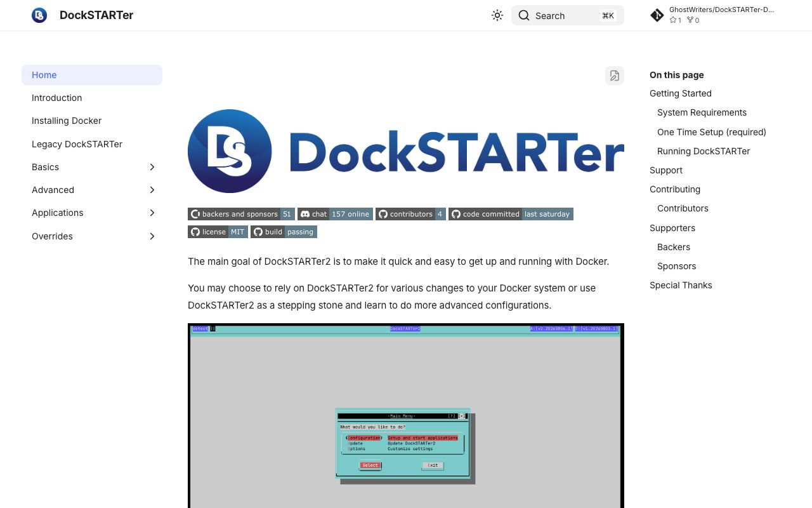Click the backers and sponsors badge
This screenshot has height=508, width=812.
pos(241,214)
